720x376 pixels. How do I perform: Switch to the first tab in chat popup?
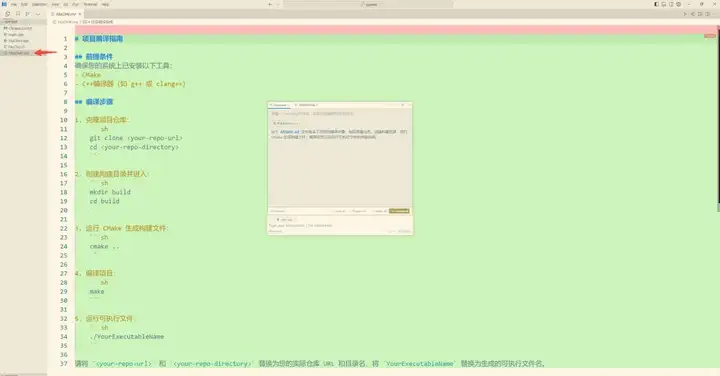[x=279, y=105]
